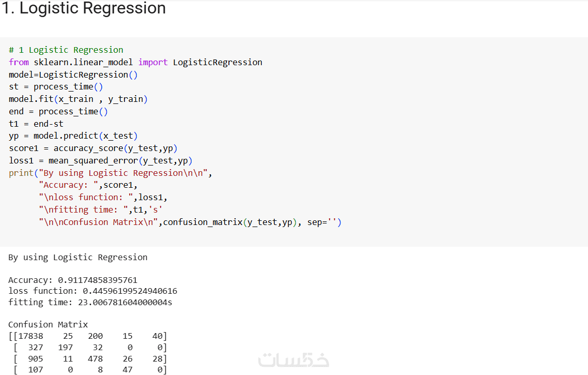
Task: Click the score1 = accuracy_score line
Action: coord(93,148)
